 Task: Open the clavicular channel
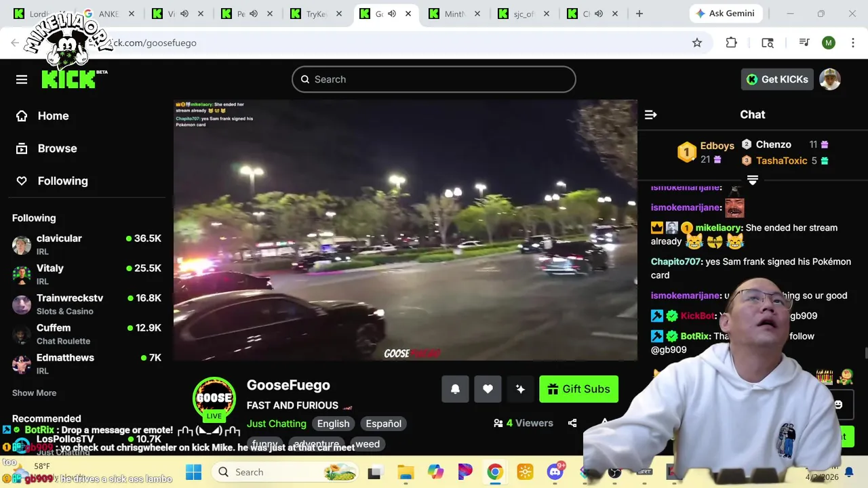(87, 245)
